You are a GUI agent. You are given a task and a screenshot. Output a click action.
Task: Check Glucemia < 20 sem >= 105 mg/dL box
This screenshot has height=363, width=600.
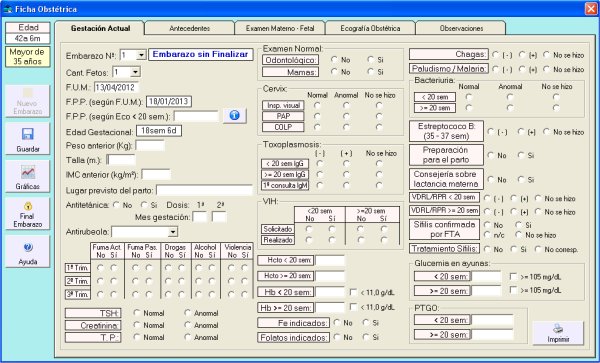click(x=513, y=276)
